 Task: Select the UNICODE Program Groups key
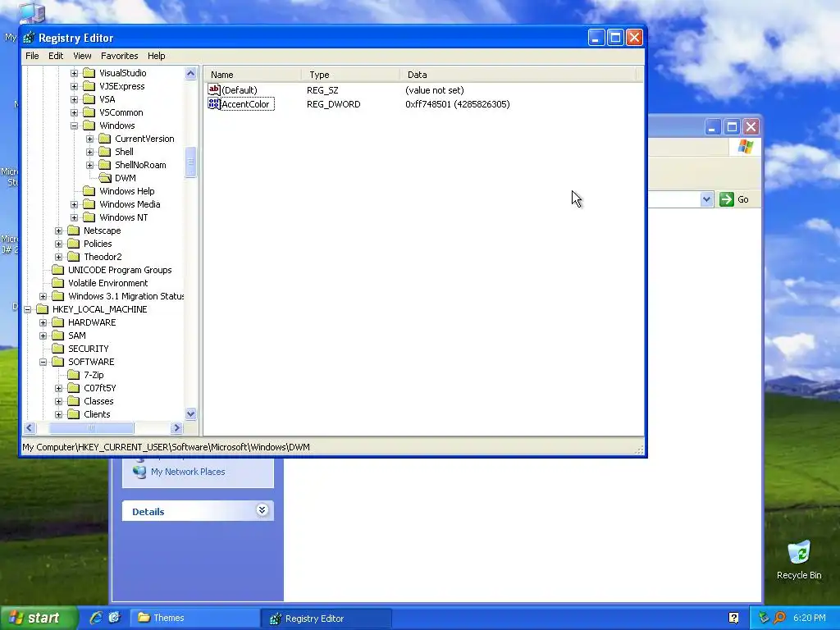point(120,270)
